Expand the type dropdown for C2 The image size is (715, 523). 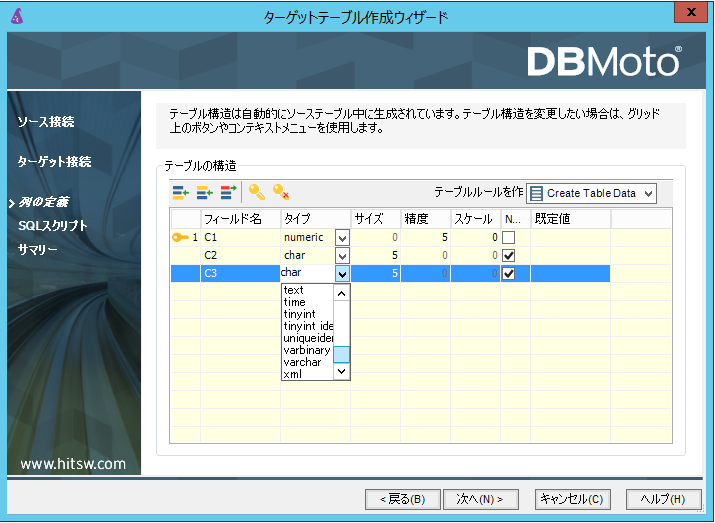coord(342,256)
